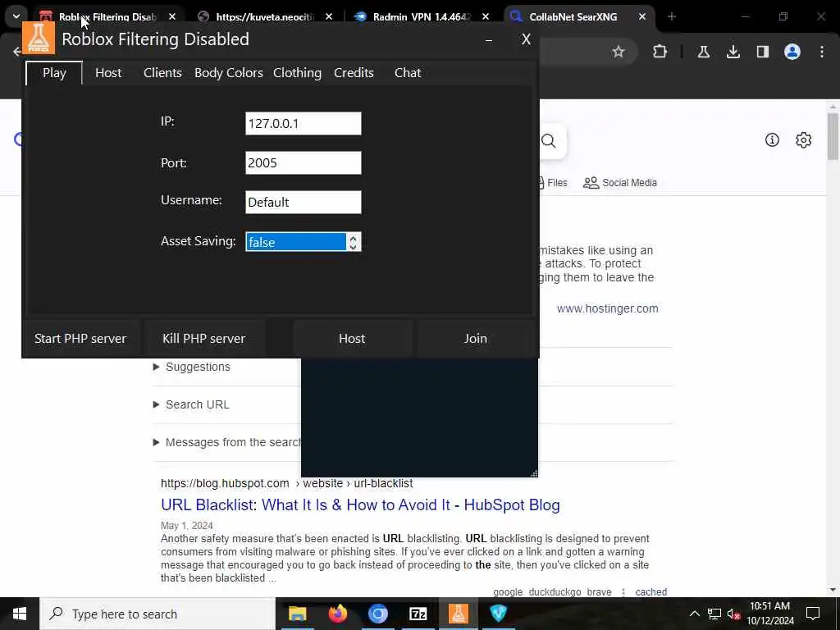840x630 pixels.
Task: Open SearXNG preferences gear icon
Action: tap(804, 140)
